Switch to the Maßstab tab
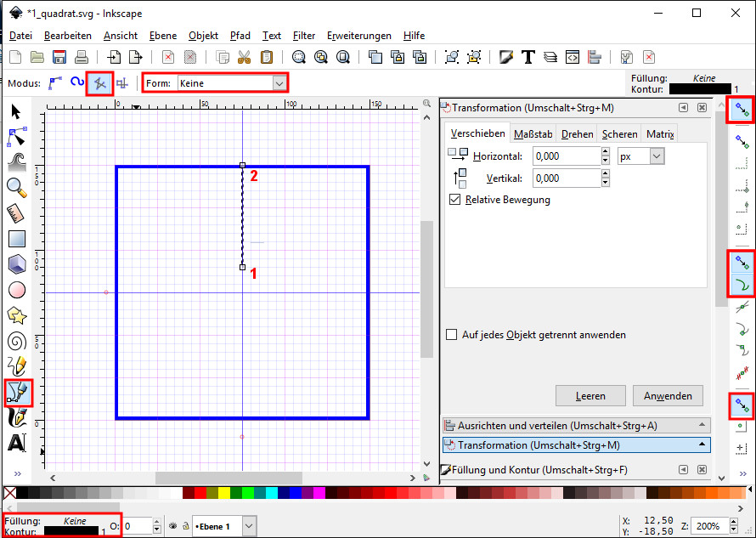The image size is (756, 538). click(x=533, y=134)
